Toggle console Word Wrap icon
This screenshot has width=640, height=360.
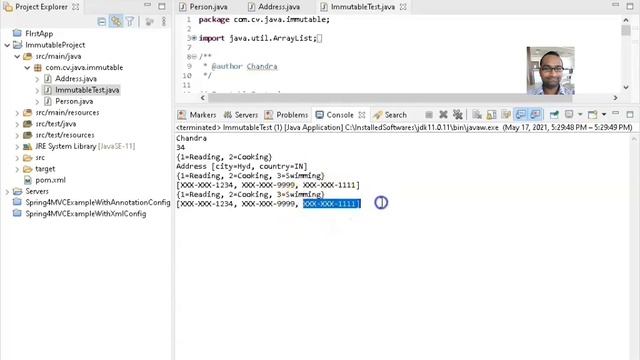point(506,115)
